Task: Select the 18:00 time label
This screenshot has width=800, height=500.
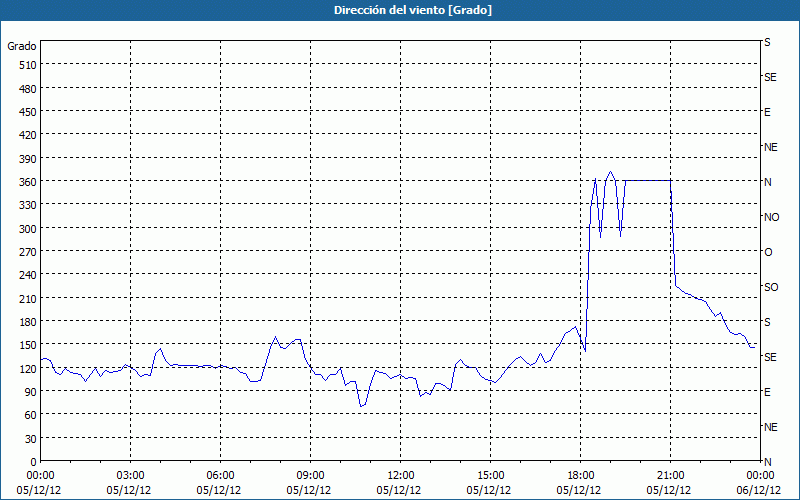Action: (x=581, y=476)
